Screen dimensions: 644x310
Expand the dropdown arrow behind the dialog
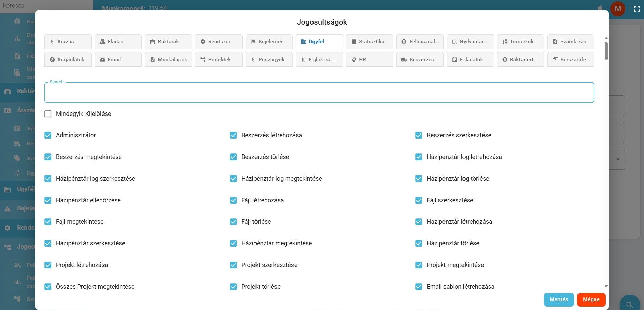(x=618, y=159)
